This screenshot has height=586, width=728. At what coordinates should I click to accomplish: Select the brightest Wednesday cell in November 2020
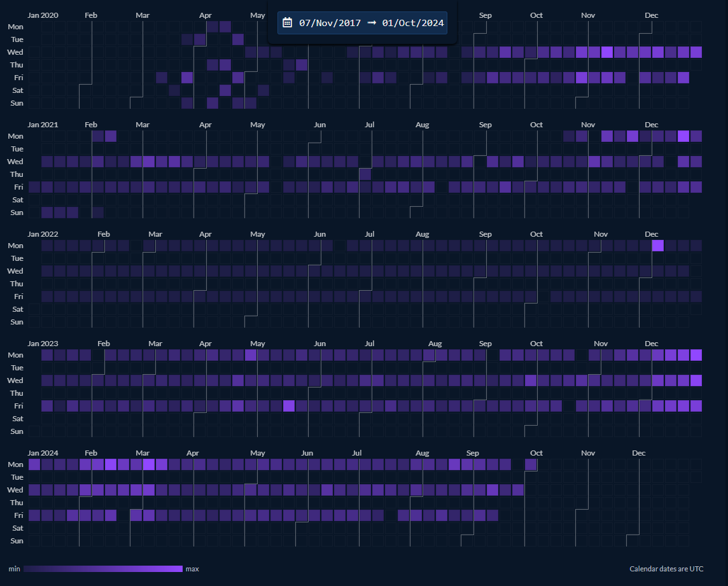point(607,52)
